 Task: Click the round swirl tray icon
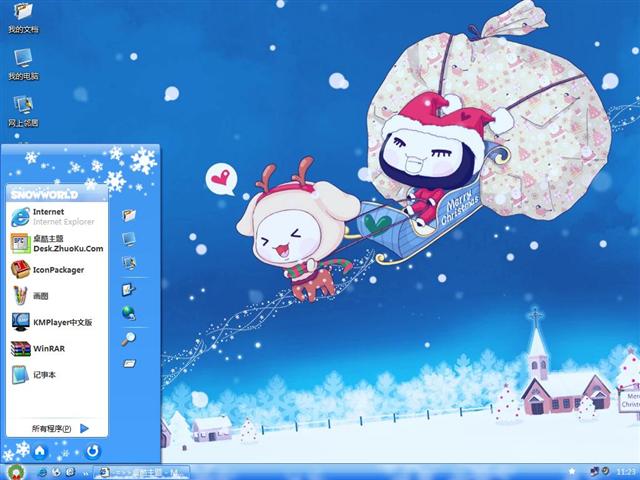tap(606, 471)
